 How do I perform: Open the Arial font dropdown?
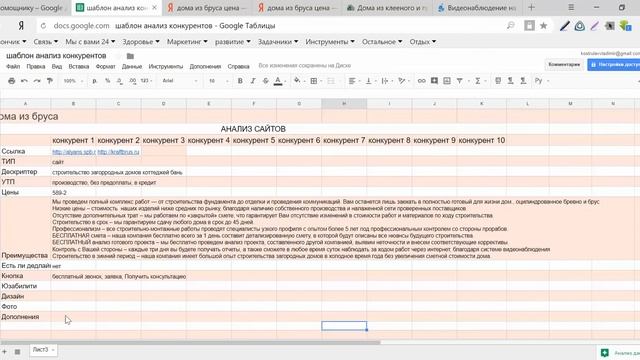coord(180,81)
